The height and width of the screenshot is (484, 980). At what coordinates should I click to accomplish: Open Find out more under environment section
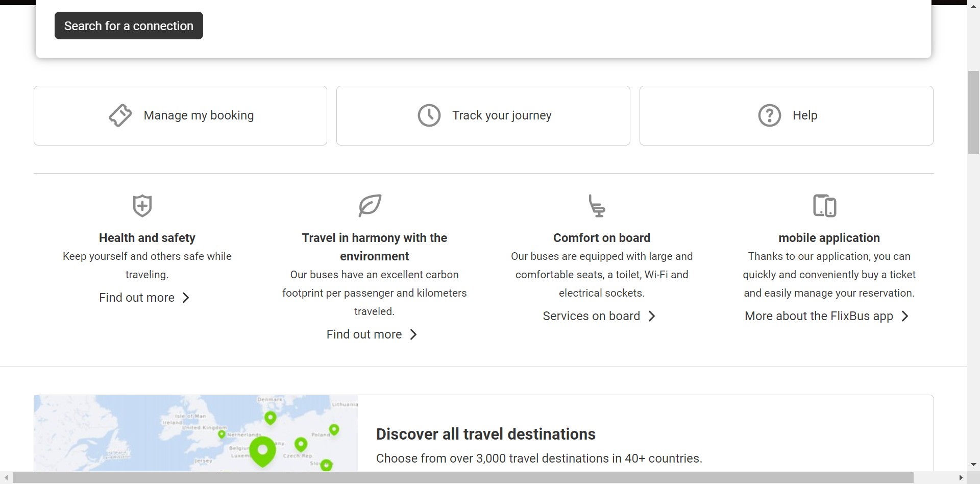point(364,334)
